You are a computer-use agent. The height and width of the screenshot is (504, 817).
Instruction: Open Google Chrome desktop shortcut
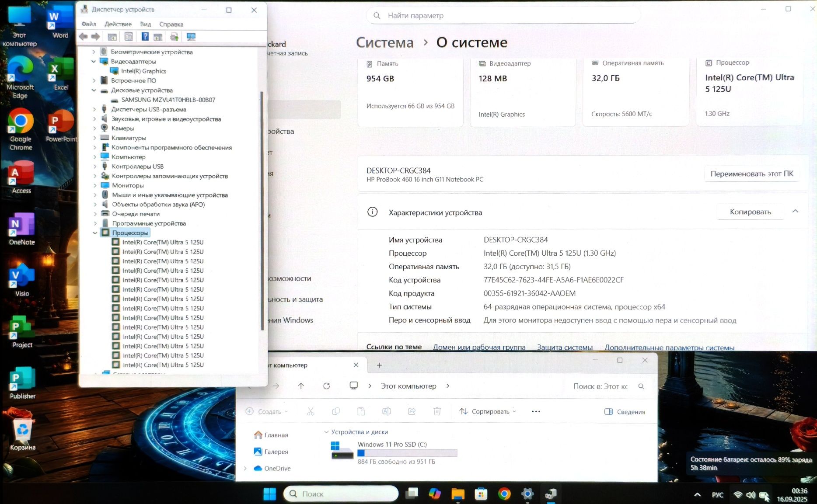[x=21, y=130]
